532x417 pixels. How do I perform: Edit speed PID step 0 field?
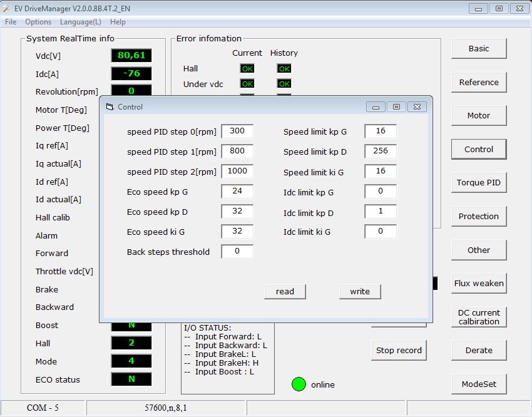coord(237,131)
